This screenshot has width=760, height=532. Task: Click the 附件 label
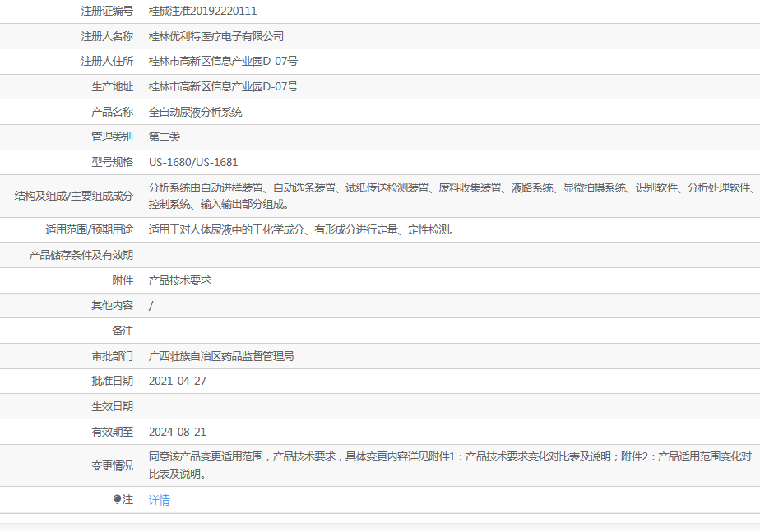[x=122, y=280]
